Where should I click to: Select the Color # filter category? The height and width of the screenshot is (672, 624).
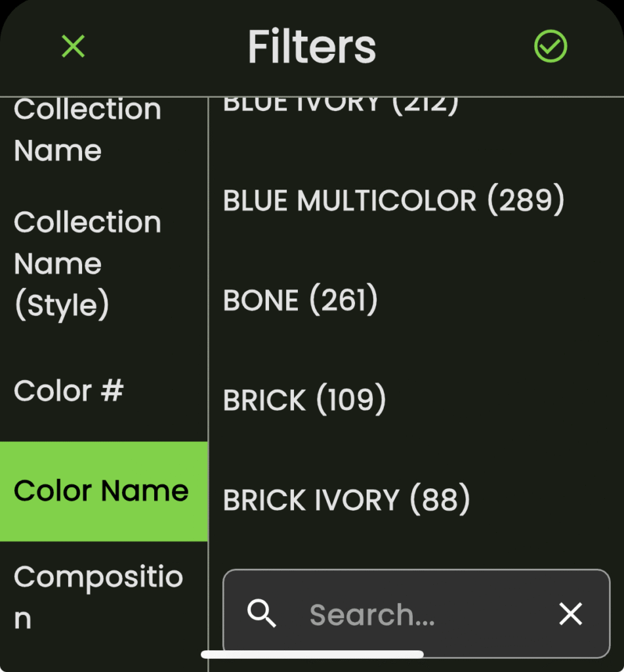coord(69,391)
